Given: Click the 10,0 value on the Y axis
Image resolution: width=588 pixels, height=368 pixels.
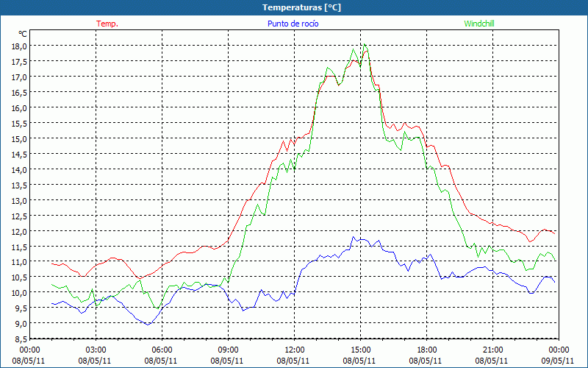Looking at the screenshot, I should 19,292.
